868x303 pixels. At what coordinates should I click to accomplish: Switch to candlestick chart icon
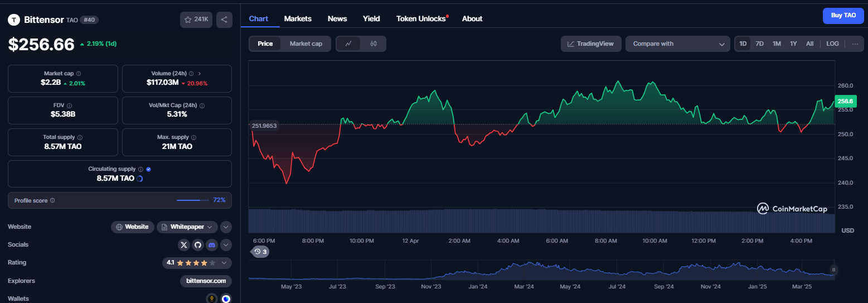click(374, 44)
